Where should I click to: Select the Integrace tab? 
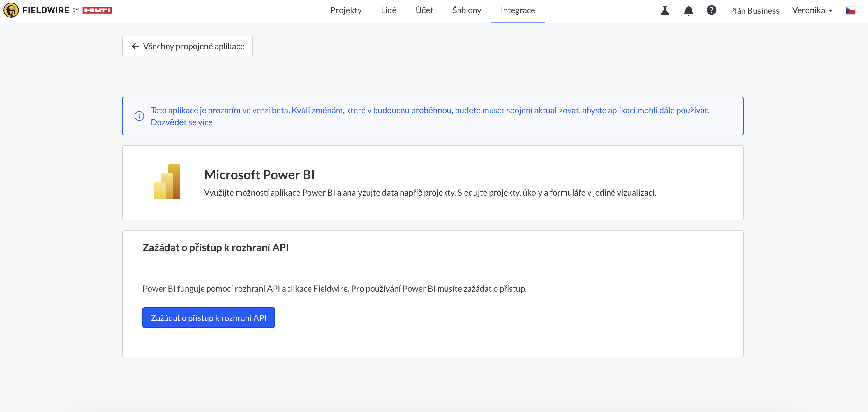pyautogui.click(x=518, y=10)
